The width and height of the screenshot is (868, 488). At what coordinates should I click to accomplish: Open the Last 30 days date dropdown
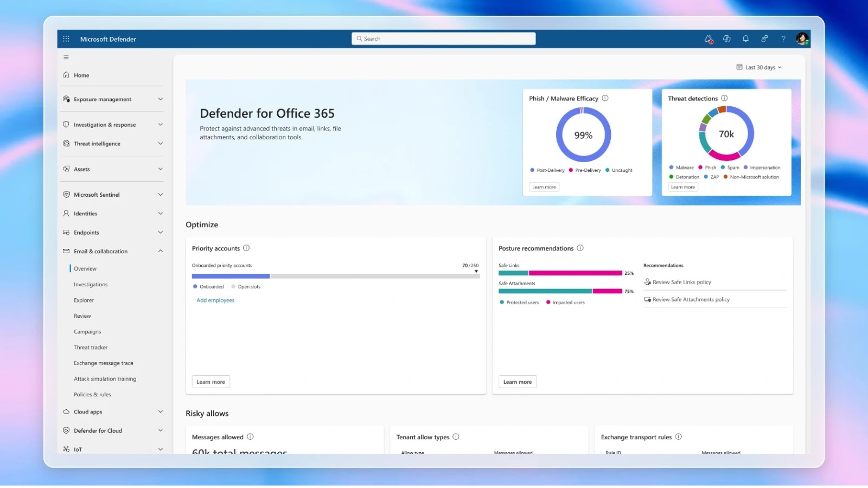(x=759, y=68)
